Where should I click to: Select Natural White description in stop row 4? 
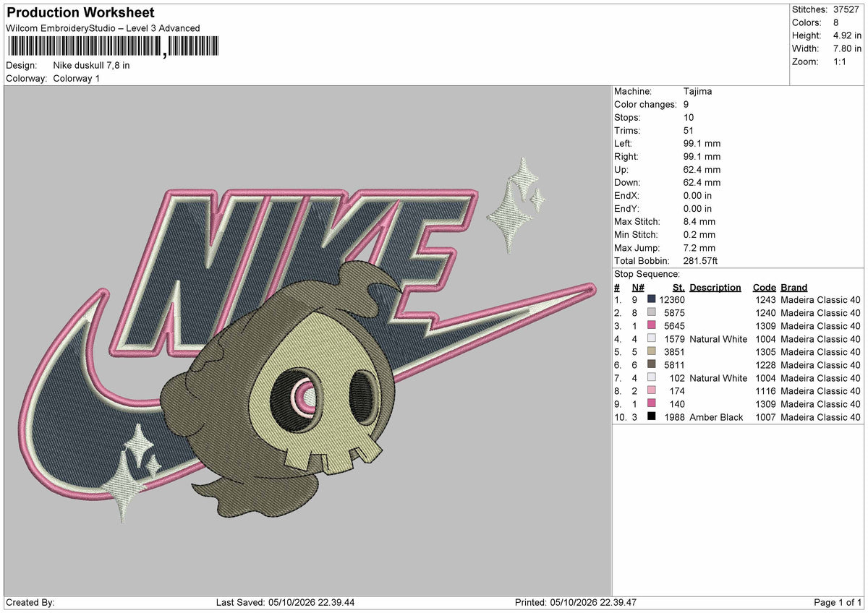(x=718, y=339)
